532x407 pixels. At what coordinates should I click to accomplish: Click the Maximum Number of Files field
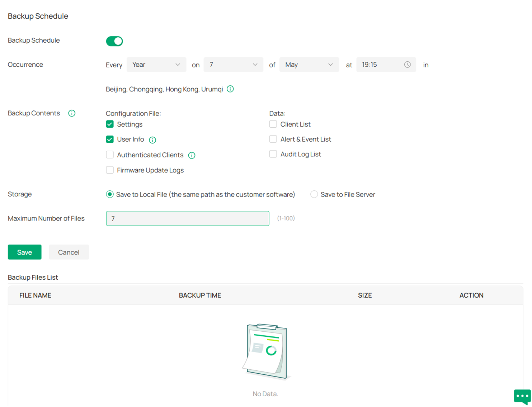(x=187, y=218)
